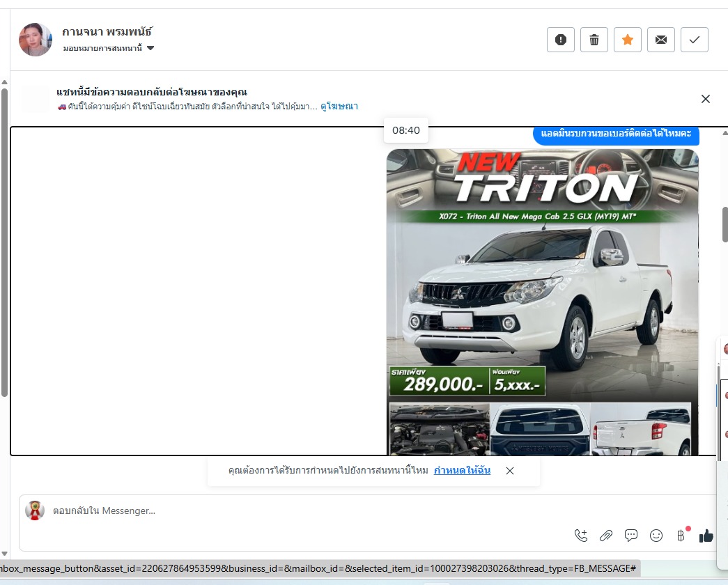
Task: Attach a file with paperclip icon
Action: [x=606, y=536]
